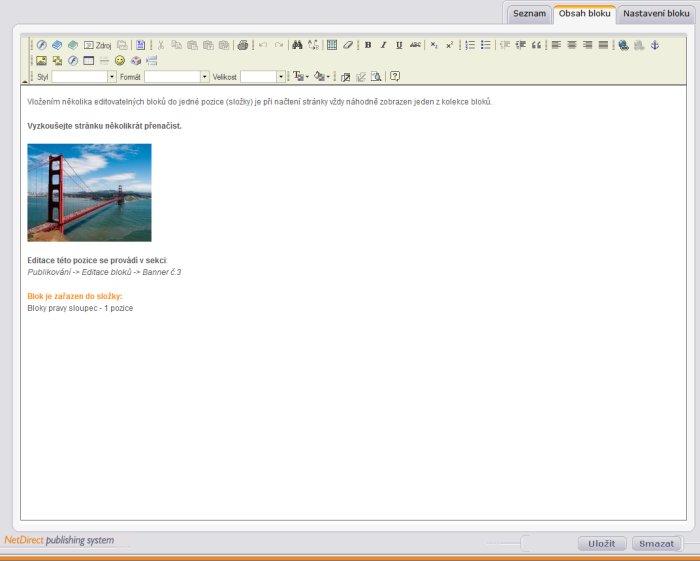
Task: Insert a smiley emoticon
Action: tap(120, 61)
